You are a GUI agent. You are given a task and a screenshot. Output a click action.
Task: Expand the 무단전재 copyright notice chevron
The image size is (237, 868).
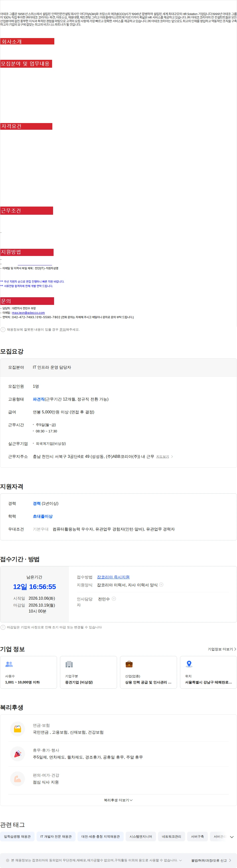click(180, 861)
